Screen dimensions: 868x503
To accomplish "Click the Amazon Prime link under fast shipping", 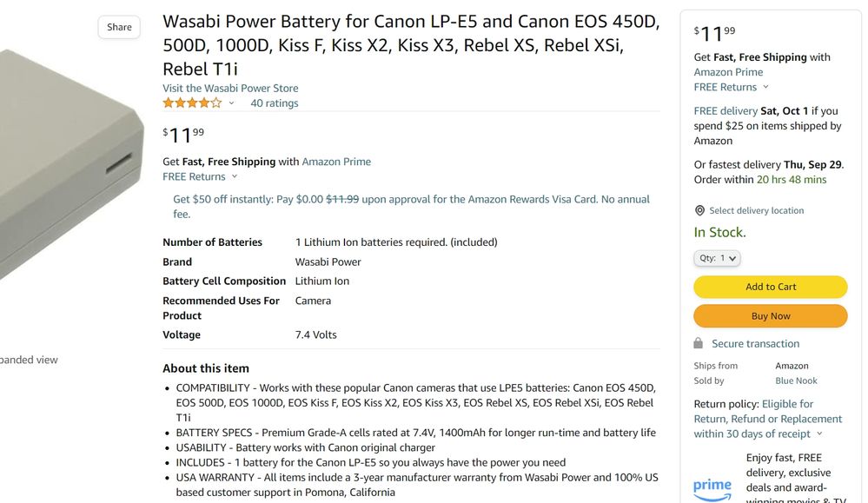I will tap(336, 162).
